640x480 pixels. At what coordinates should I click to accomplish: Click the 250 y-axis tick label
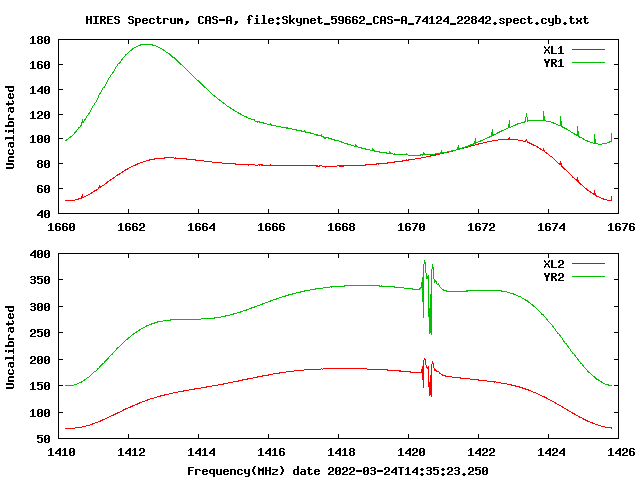pyautogui.click(x=40, y=333)
